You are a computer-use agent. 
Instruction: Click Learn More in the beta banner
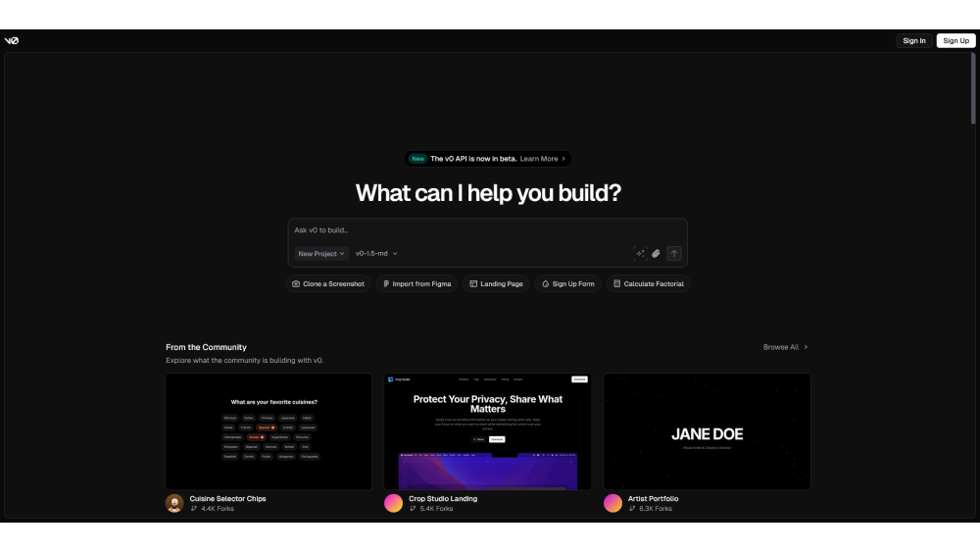tap(542, 159)
